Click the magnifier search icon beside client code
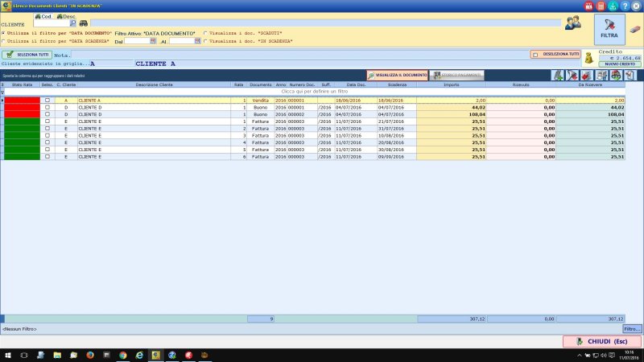This screenshot has height=362, width=644. tap(72, 23)
